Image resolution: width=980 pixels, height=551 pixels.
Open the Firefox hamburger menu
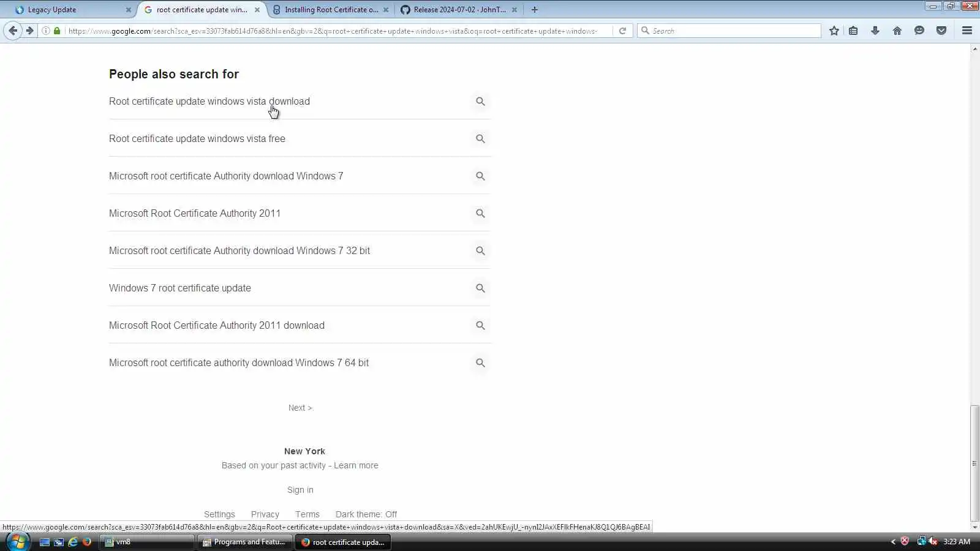tap(967, 31)
